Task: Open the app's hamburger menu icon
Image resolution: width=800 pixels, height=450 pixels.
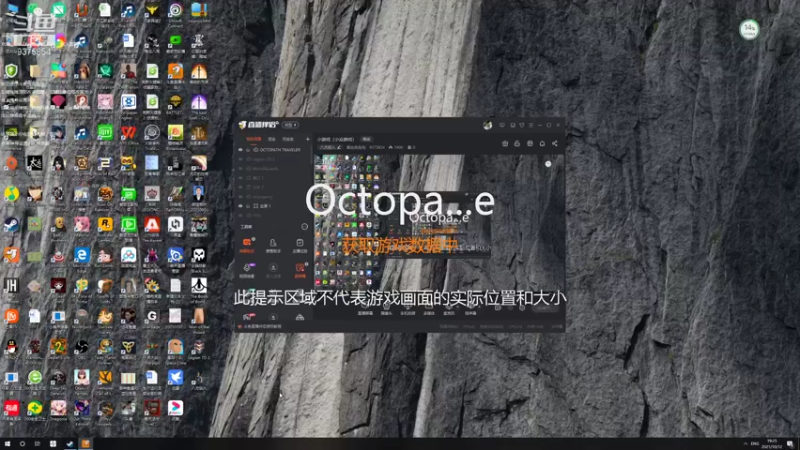Action: coord(531,125)
